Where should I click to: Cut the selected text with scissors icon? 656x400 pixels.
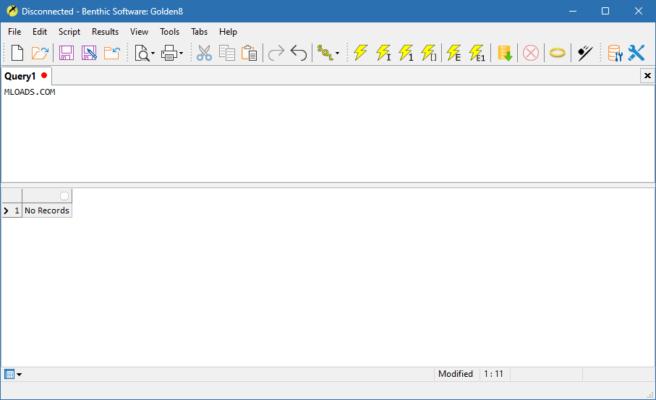[x=204, y=53]
